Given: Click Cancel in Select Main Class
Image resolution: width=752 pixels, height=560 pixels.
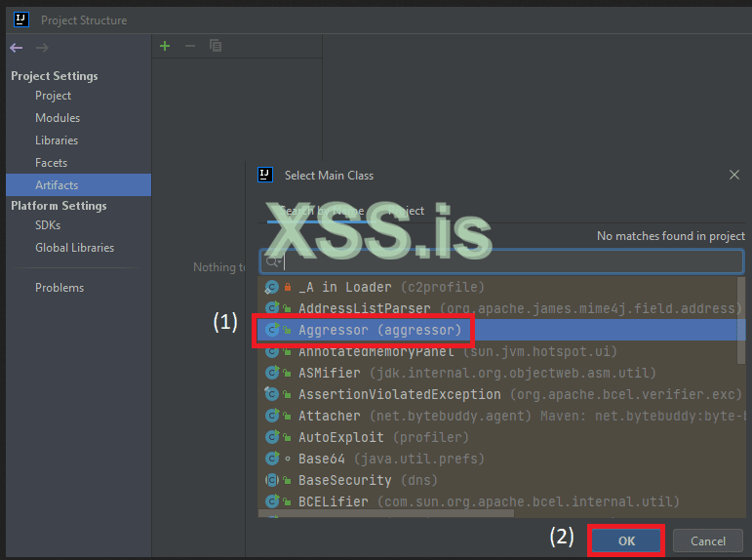Looking at the screenshot, I should [x=708, y=540].
